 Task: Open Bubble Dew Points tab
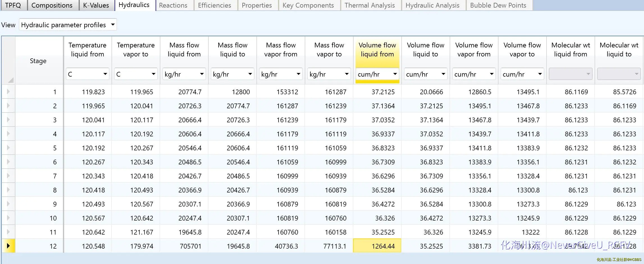(x=498, y=5)
